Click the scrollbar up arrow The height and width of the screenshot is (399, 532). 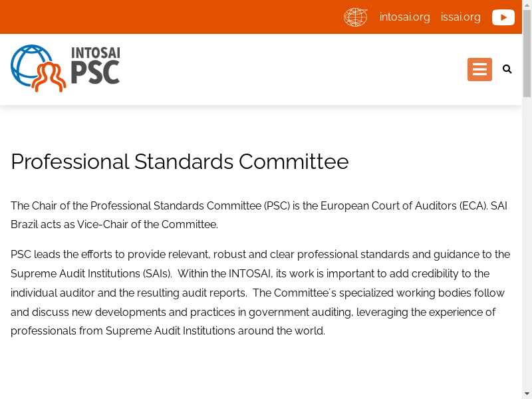click(527, 5)
